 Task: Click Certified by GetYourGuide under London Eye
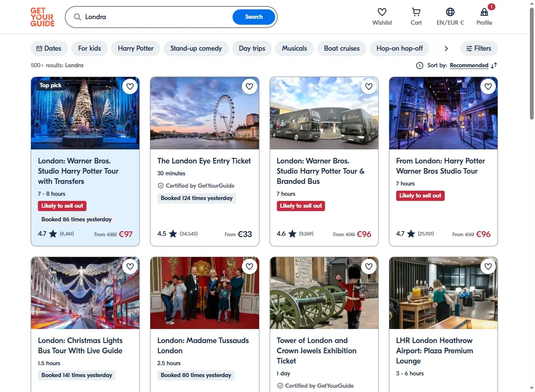pos(196,186)
